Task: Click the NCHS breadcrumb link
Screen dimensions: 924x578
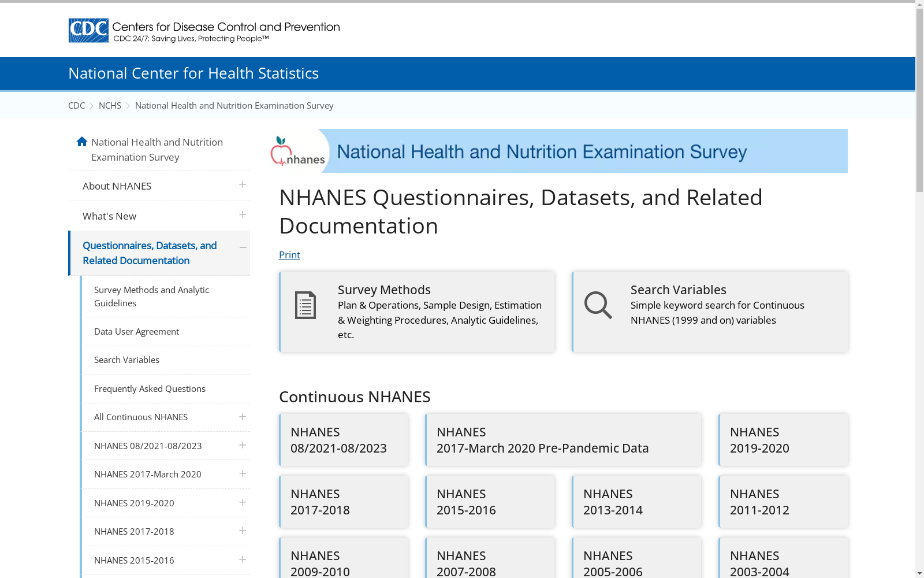Action: (x=110, y=105)
